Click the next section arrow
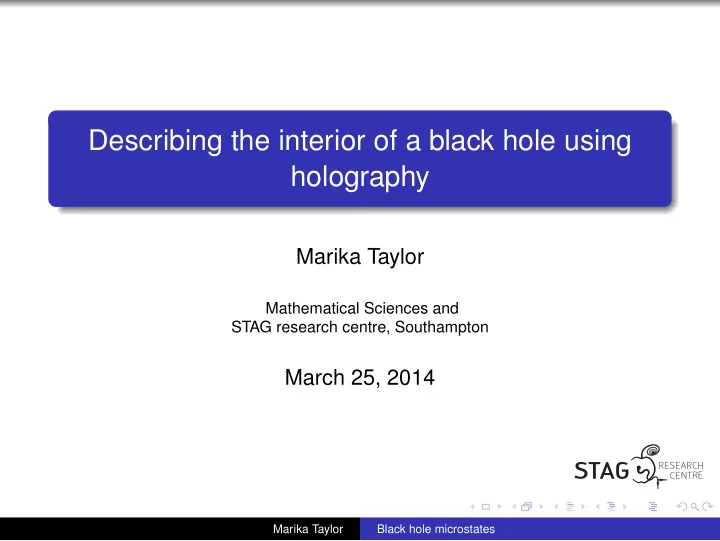This screenshot has height=541, width=720. [625, 507]
